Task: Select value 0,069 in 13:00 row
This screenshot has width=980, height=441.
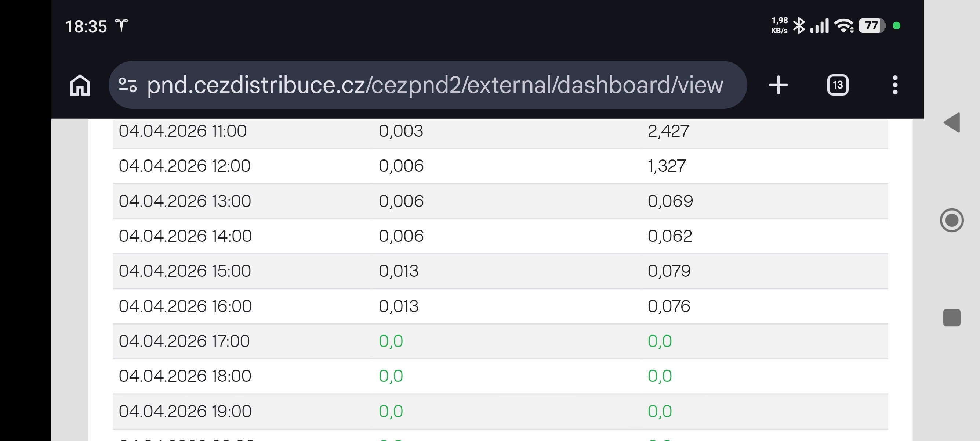Action: (670, 201)
